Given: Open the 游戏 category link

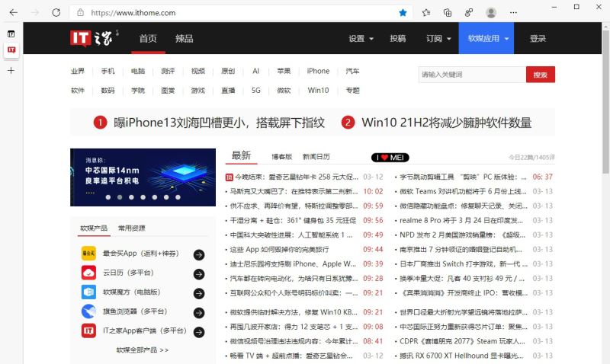Looking at the screenshot, I should (197, 91).
